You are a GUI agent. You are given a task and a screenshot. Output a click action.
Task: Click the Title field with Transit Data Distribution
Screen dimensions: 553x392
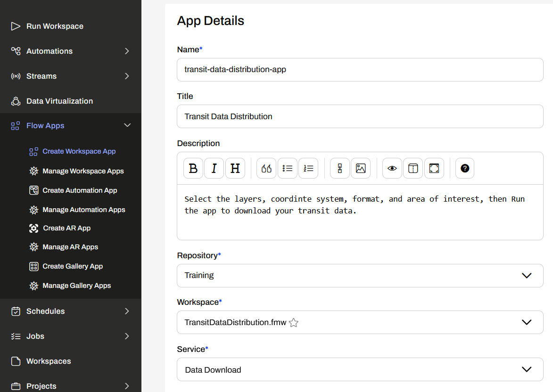point(360,116)
